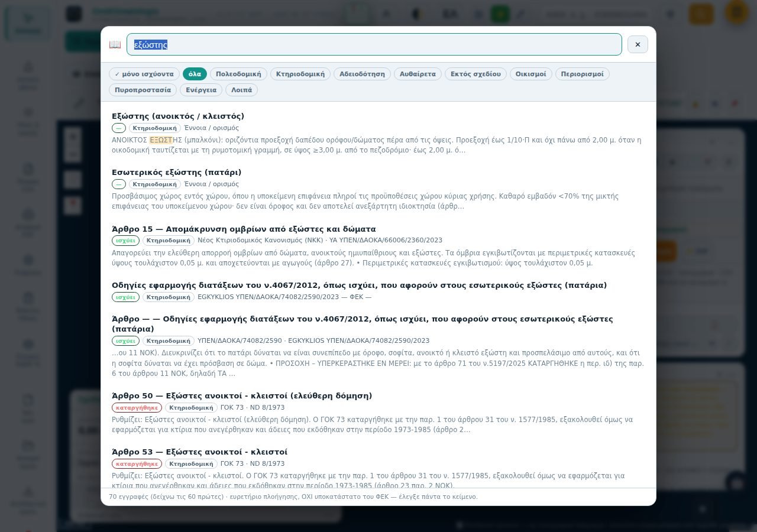Show only the "Οικισμοί" category

point(531,74)
